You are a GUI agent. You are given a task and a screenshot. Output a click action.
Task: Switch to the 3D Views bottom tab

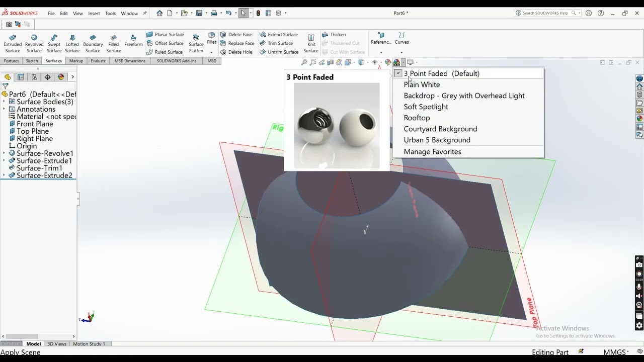click(x=57, y=344)
